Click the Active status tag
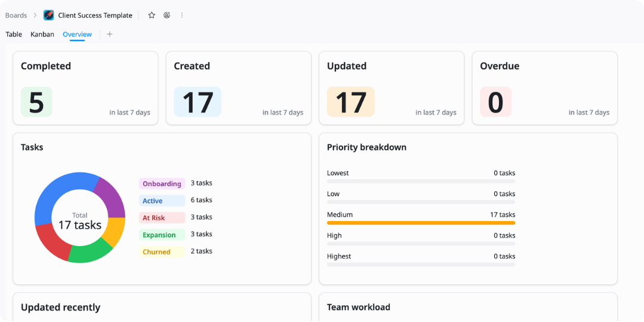644x322 pixels. [162, 201]
